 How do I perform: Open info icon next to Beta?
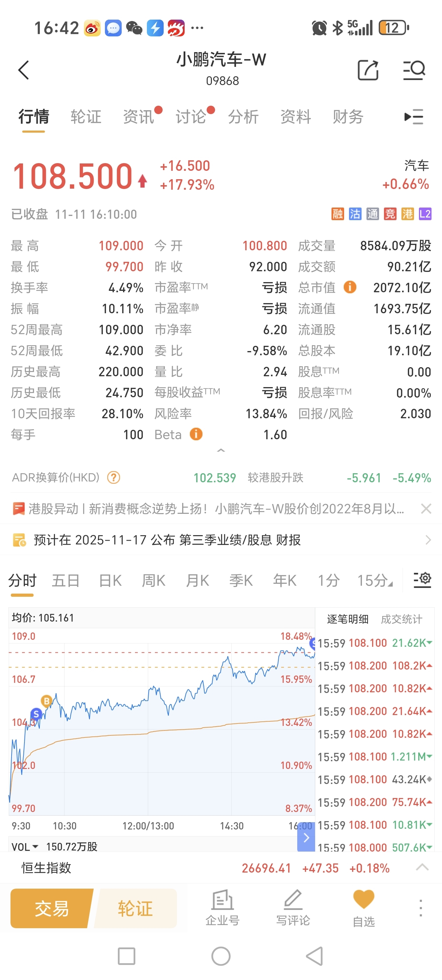196,434
